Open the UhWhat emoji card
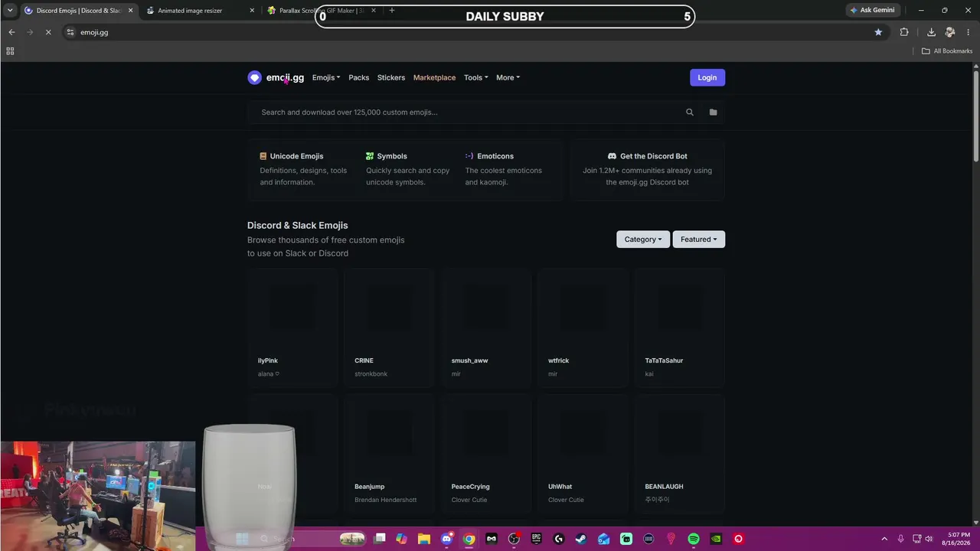Viewport: 980px width, 551px height. pyautogui.click(x=583, y=454)
